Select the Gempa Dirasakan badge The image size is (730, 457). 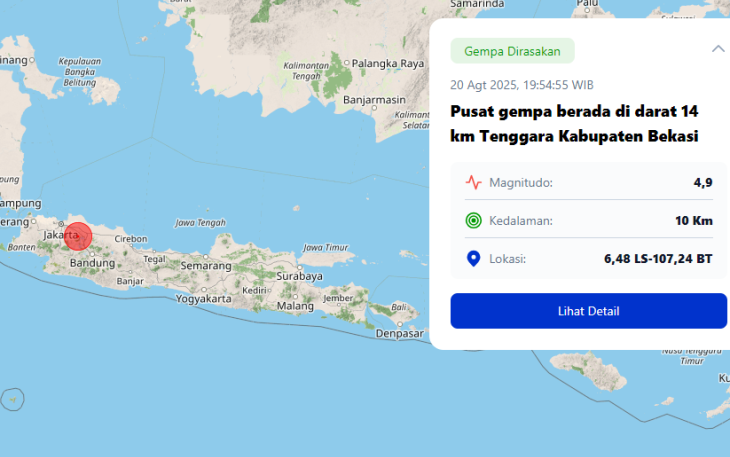(512, 51)
